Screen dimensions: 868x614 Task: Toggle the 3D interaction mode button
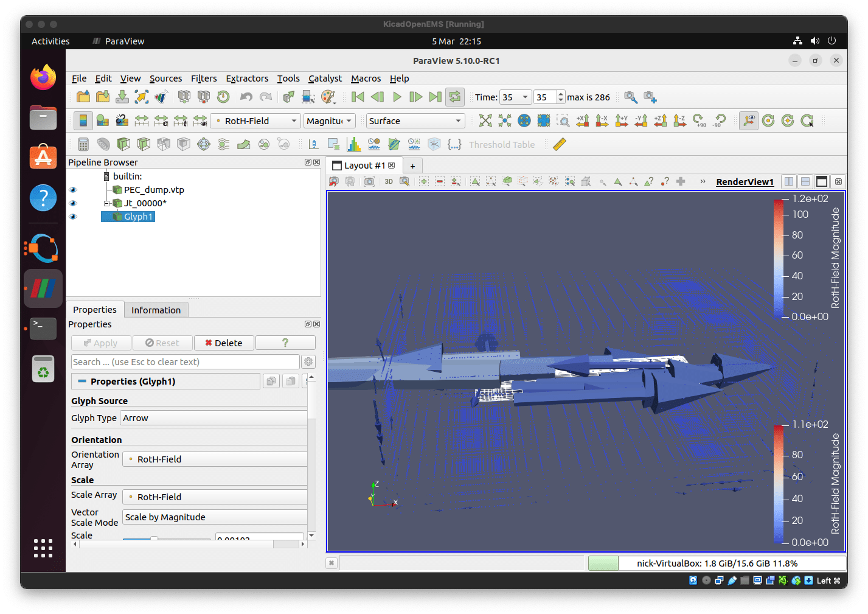point(389,181)
